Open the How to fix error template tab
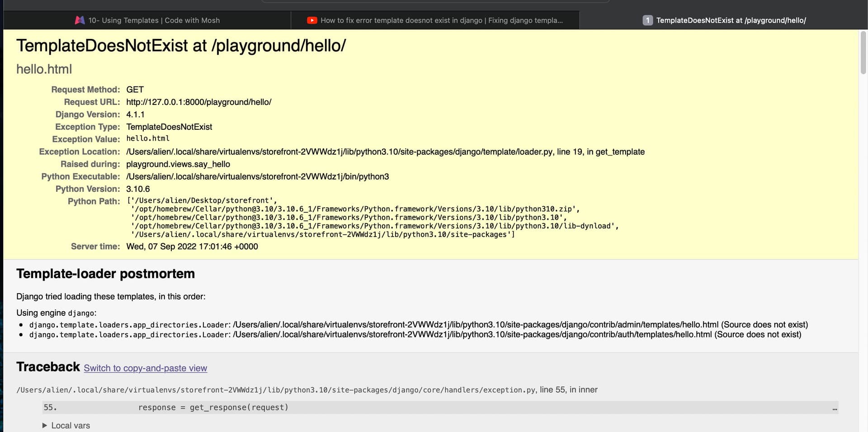This screenshot has height=432, width=868. [435, 20]
